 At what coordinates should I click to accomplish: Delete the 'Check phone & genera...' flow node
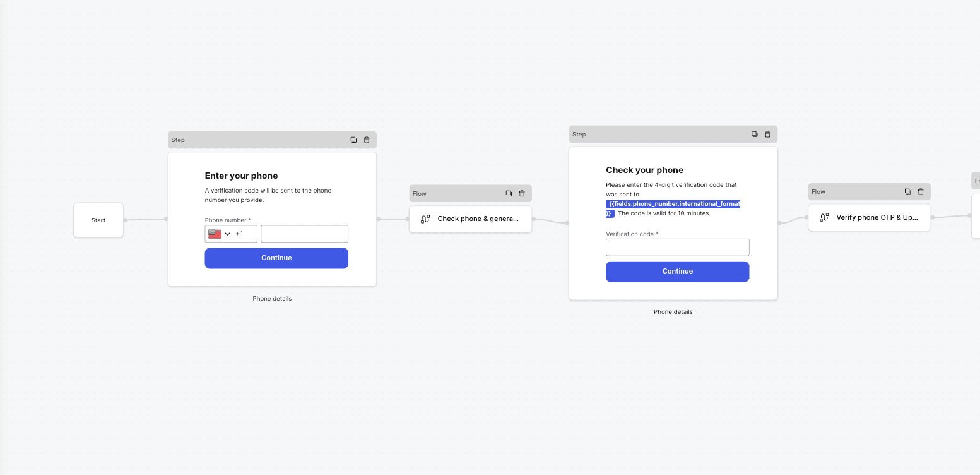(522, 193)
